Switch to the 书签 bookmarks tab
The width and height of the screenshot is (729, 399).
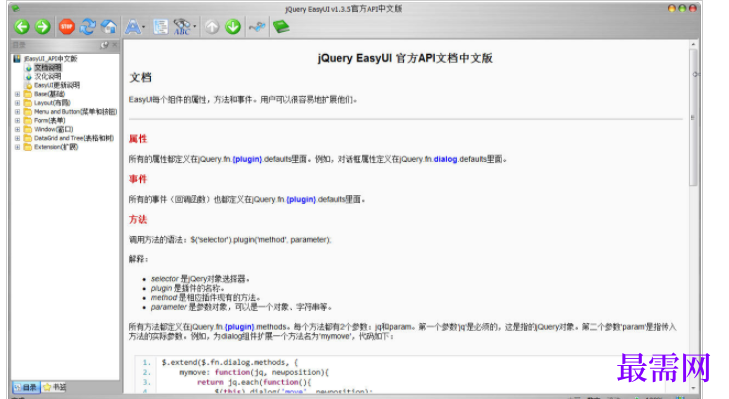click(54, 387)
